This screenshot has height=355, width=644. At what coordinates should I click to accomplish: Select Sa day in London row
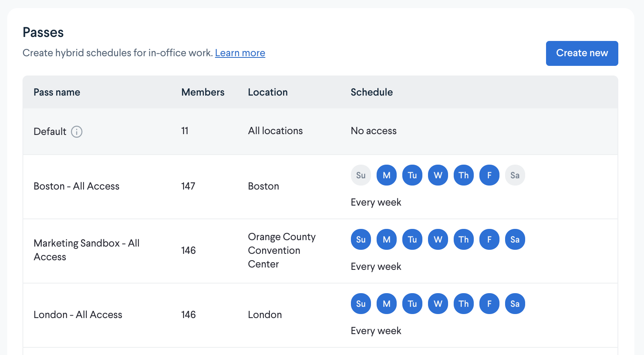click(x=515, y=304)
